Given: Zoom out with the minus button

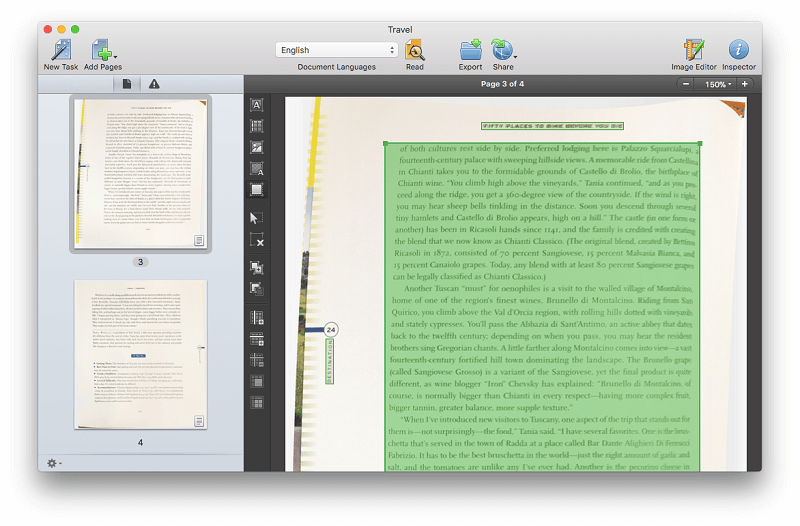Looking at the screenshot, I should pos(686,84).
